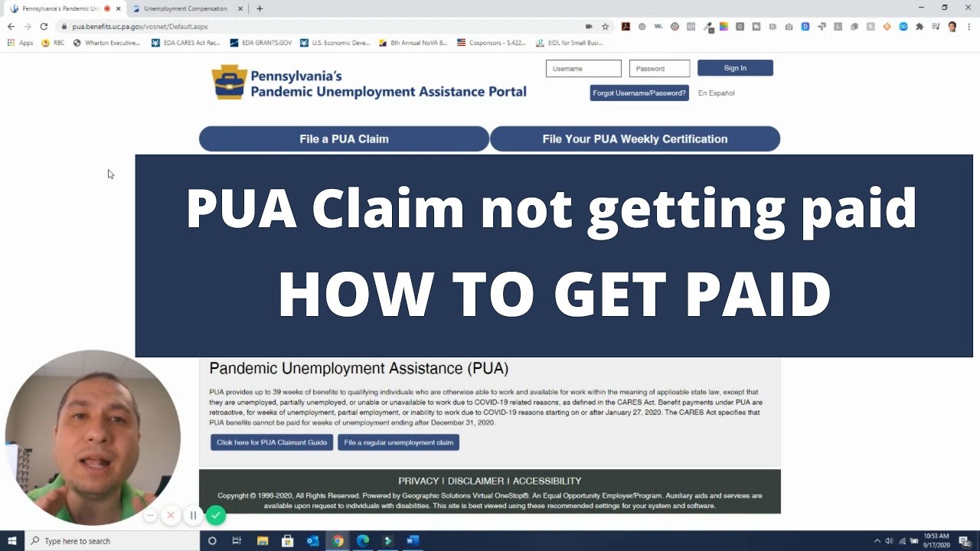Click the Sign In button
The image size is (980, 551).
735,68
